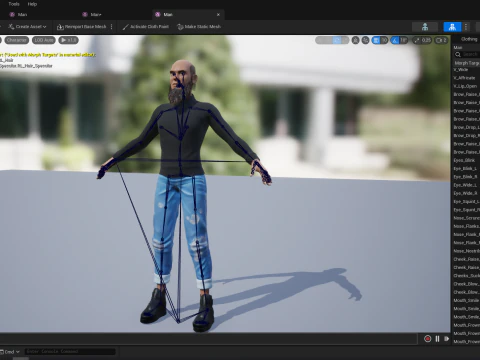Select the Eye_Blink_R morph target
This screenshot has height=360, width=480.
[x=466, y=177]
